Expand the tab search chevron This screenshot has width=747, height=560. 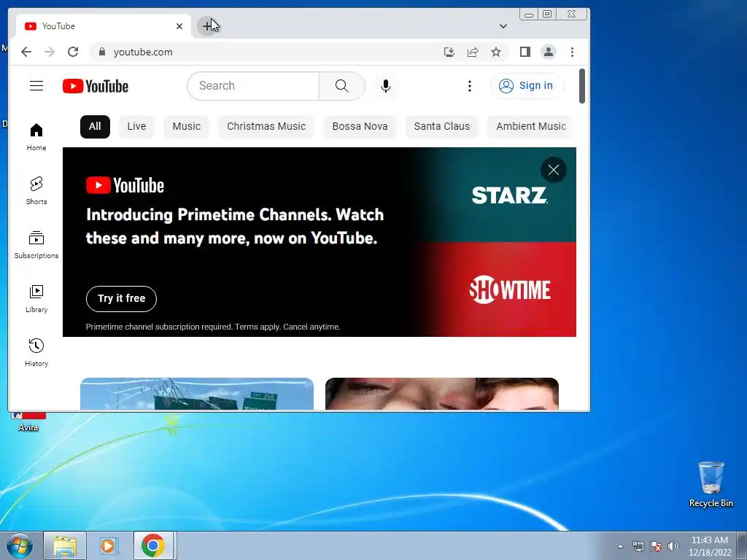pos(503,26)
